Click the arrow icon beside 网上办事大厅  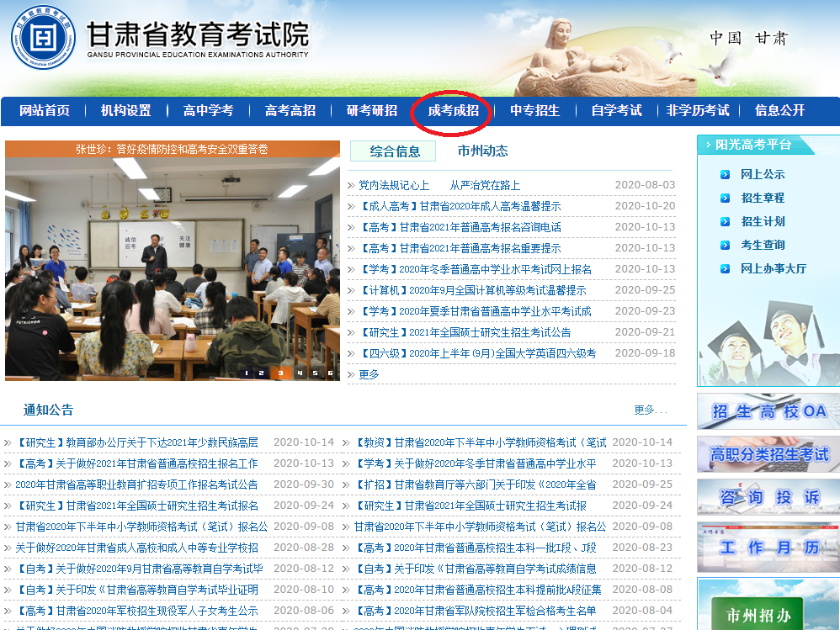725,269
